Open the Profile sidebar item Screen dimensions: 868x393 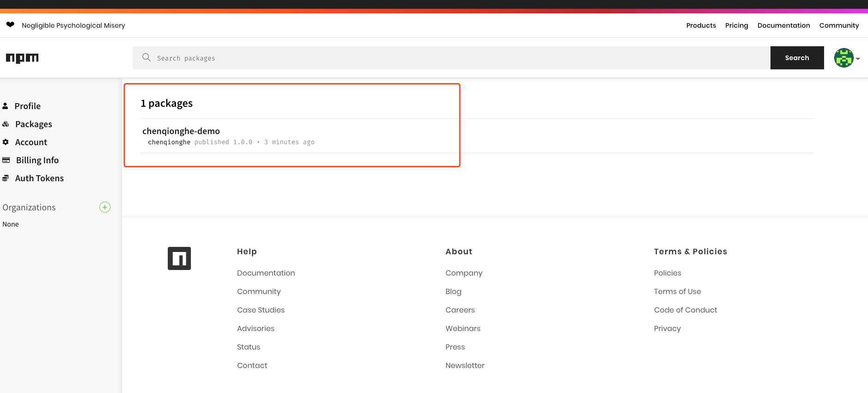[x=28, y=106]
